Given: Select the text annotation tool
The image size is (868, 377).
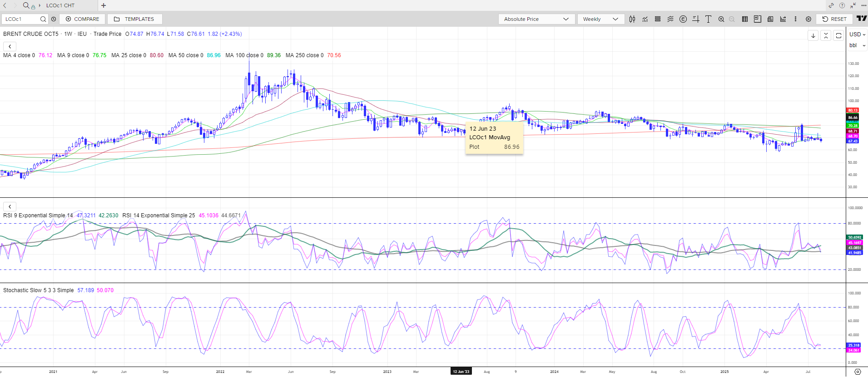Looking at the screenshot, I should point(708,19).
